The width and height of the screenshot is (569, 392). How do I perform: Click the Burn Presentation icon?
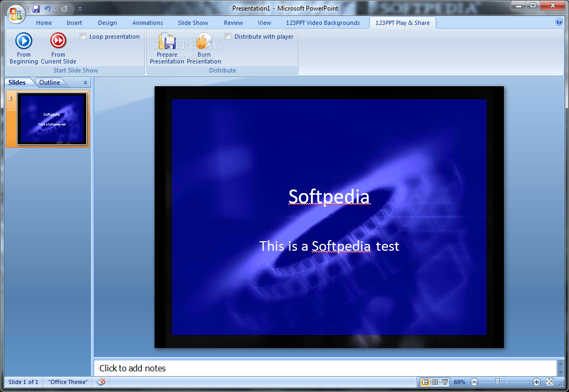(x=204, y=48)
